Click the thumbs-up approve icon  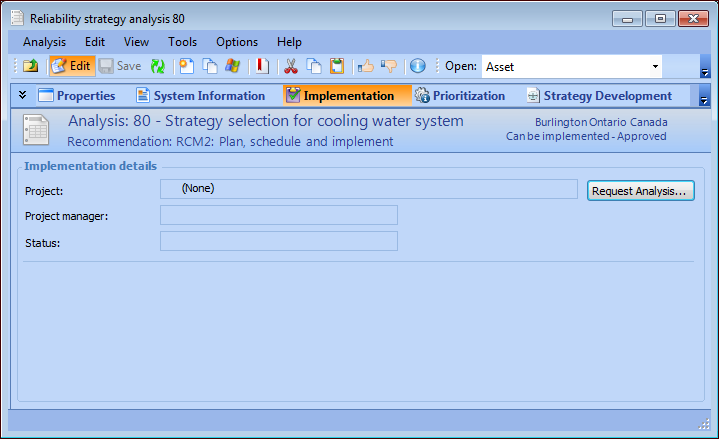pyautogui.click(x=366, y=66)
